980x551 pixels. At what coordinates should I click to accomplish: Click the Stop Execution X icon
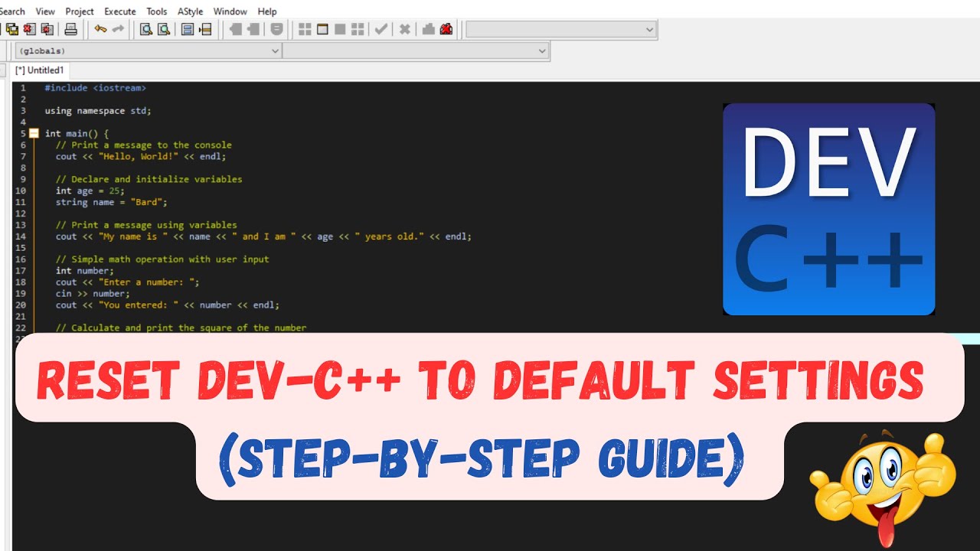point(404,29)
